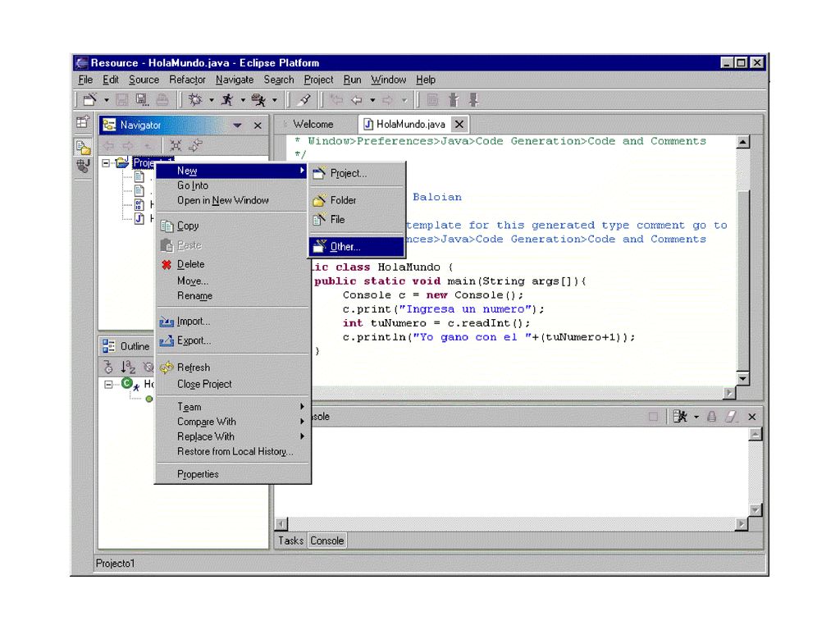Toggle alphabetical sort in Outline
The height and width of the screenshot is (630, 840).
point(128,367)
